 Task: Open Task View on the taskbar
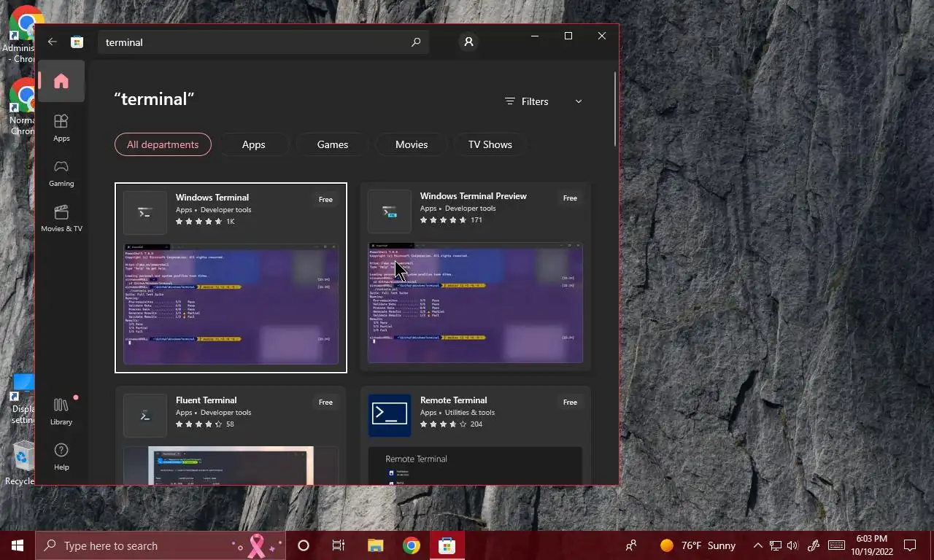click(x=339, y=545)
